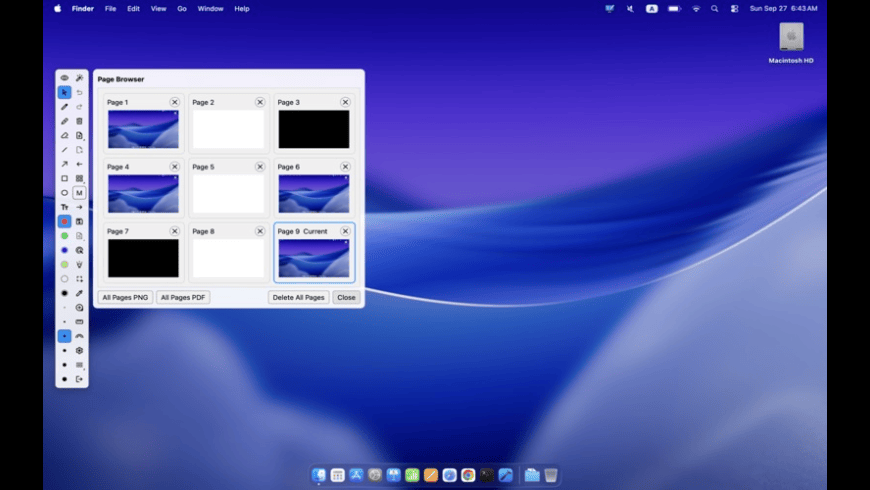Click the area selection capture icon
Viewport: 870px width, 490px height.
pyautogui.click(x=79, y=279)
